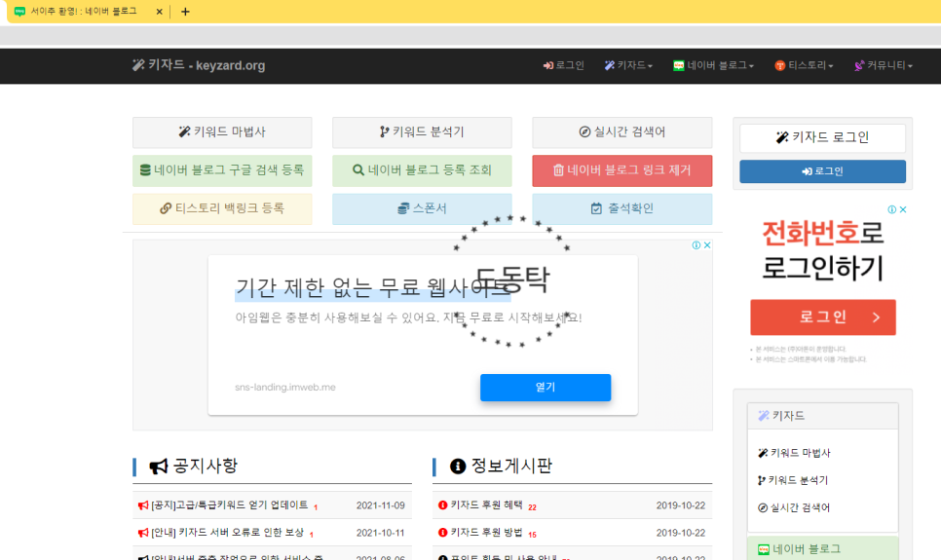
Task: Open post 키자드 후원 혜택
Action: pos(487,505)
